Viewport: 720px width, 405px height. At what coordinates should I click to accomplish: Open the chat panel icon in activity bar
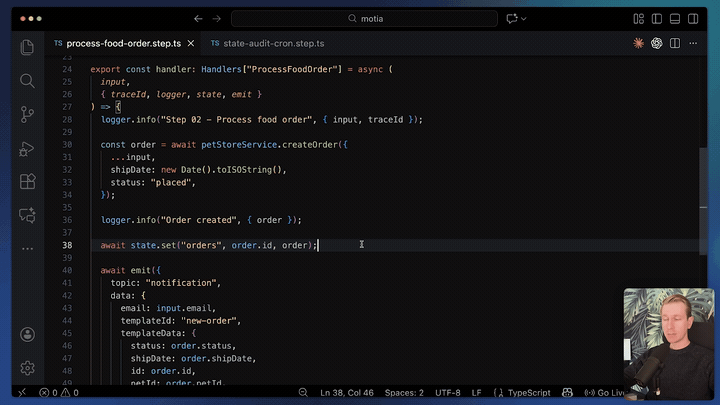27,216
